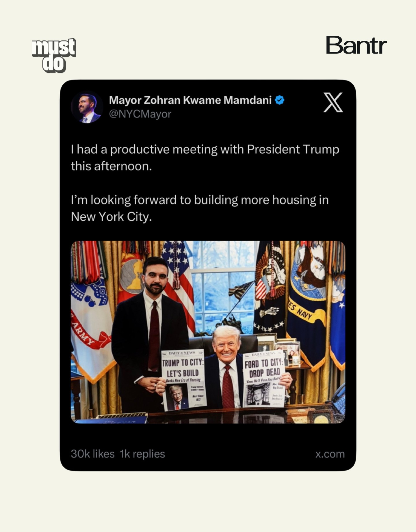Open the embedded Oval Office photo
Viewport: 416px width, 532px height.
click(208, 332)
